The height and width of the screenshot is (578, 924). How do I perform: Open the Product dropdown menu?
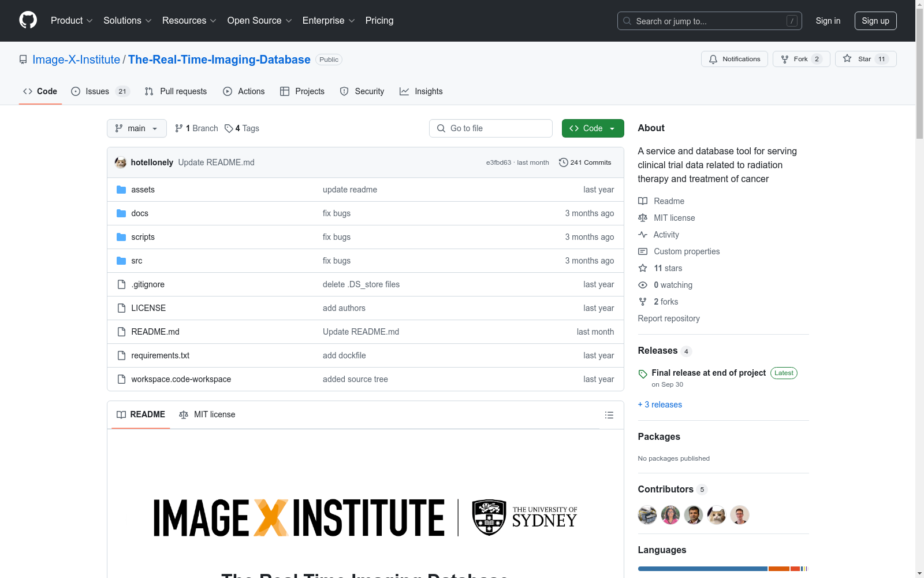pos(72,21)
